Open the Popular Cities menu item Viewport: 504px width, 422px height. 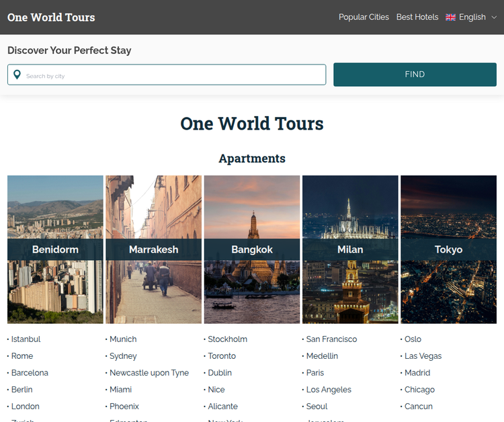(x=364, y=17)
